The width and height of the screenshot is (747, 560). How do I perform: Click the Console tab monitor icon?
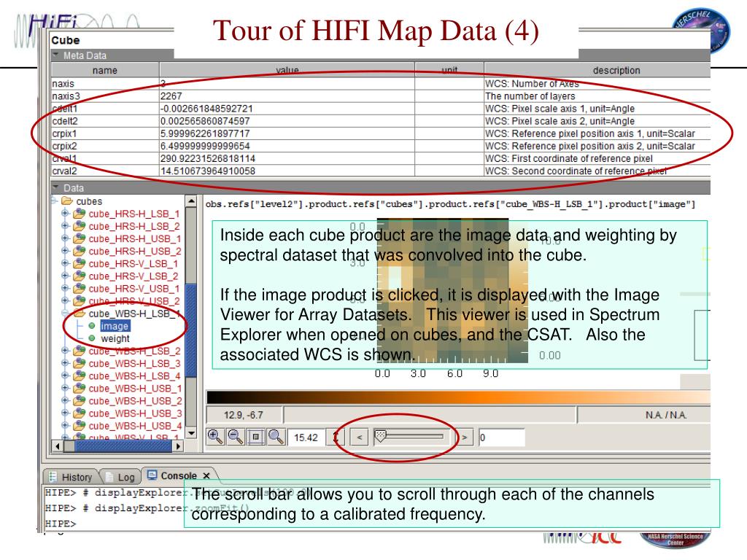tap(152, 475)
